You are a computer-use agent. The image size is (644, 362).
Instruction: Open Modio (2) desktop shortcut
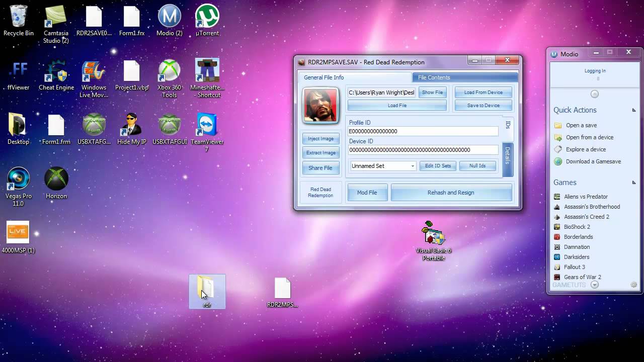pyautogui.click(x=170, y=21)
